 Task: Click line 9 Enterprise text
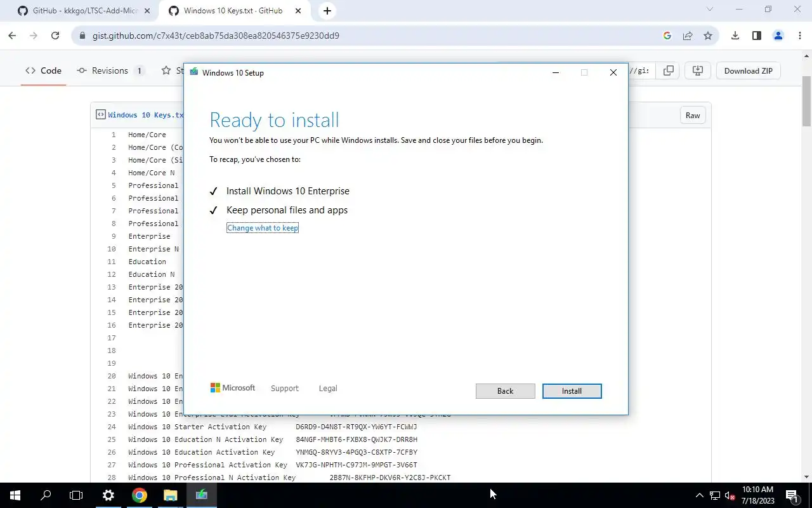(149, 236)
